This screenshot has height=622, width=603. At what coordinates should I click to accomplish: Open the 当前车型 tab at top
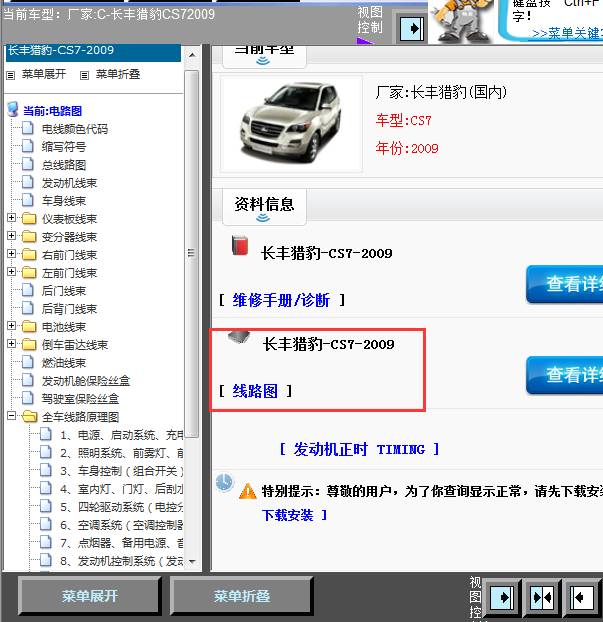coord(264,56)
